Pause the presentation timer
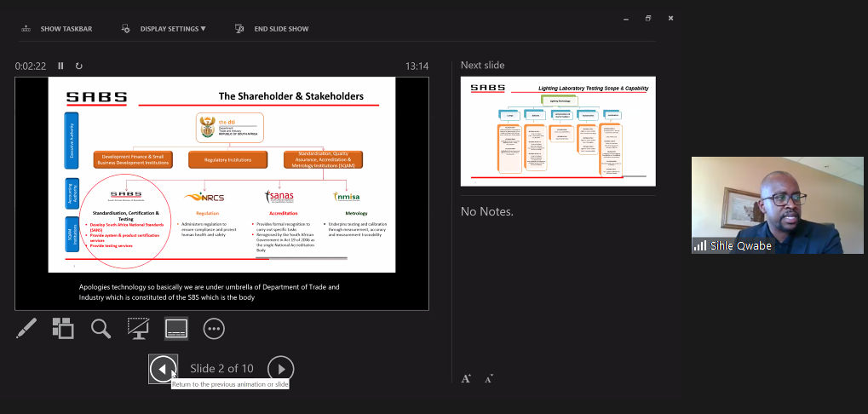The height and width of the screenshot is (414, 868). pyautogui.click(x=60, y=66)
